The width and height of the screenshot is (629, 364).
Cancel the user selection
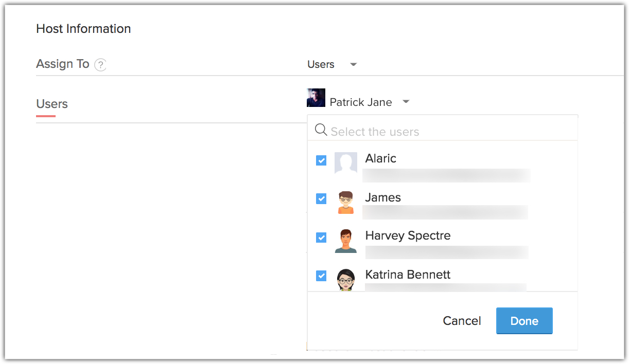(x=462, y=321)
